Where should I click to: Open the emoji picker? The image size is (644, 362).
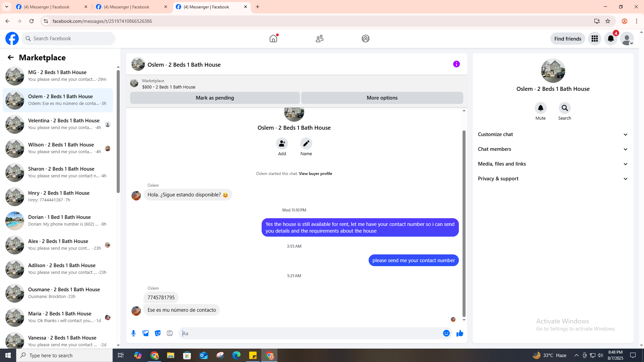coord(446,333)
